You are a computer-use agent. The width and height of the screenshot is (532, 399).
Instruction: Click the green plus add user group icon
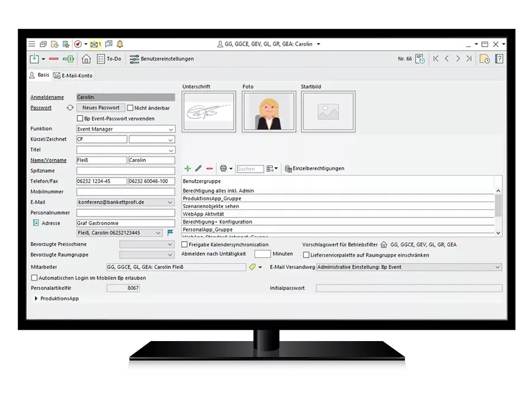[x=188, y=168]
